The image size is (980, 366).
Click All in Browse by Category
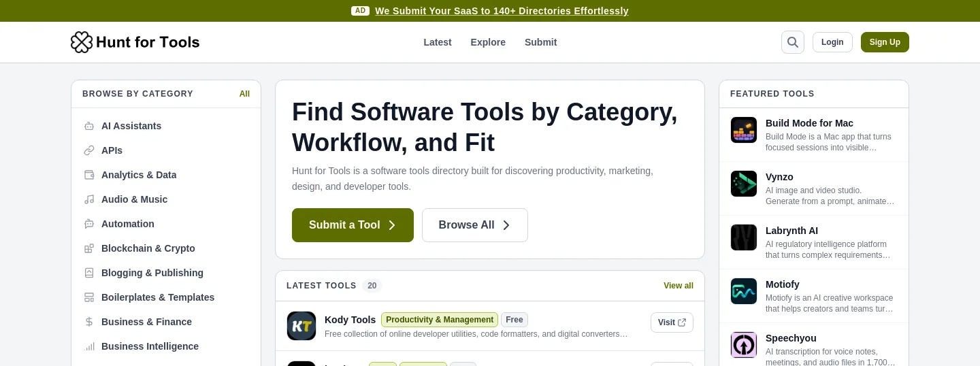point(244,94)
